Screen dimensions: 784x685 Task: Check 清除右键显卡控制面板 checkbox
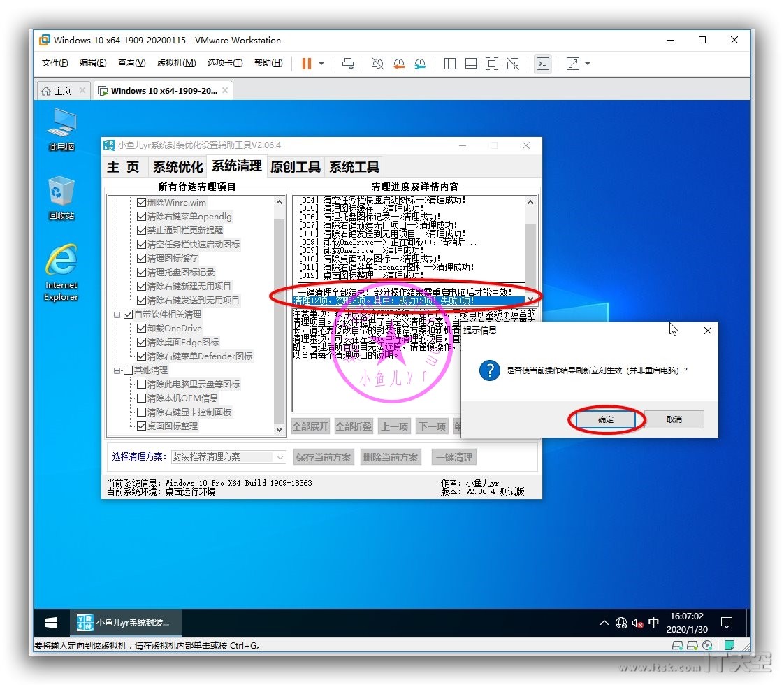[x=142, y=412]
